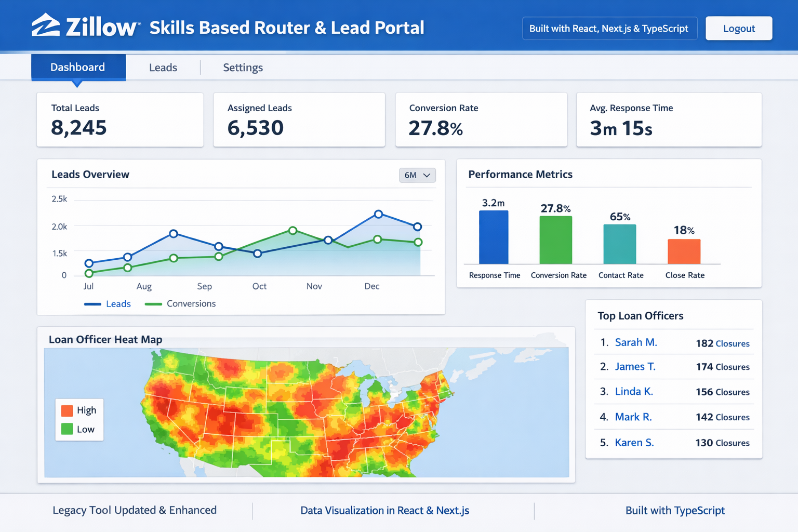Click the blue Response Time bar
798x532 pixels.
[x=494, y=237]
